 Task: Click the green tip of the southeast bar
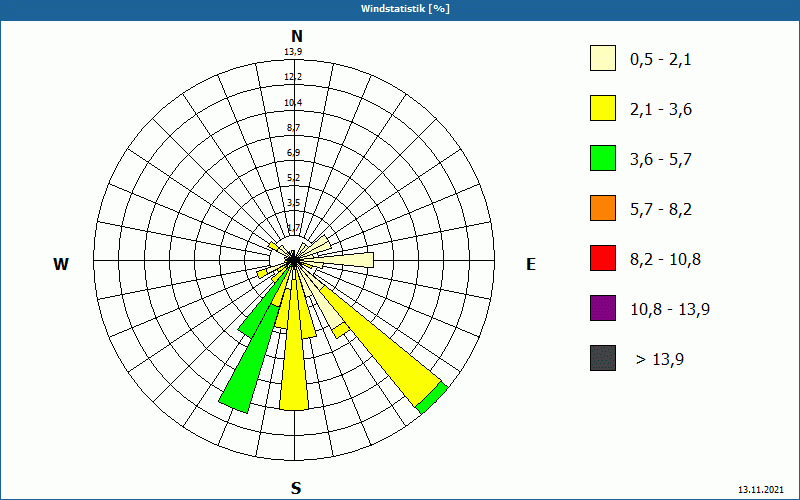pyautogui.click(x=432, y=397)
